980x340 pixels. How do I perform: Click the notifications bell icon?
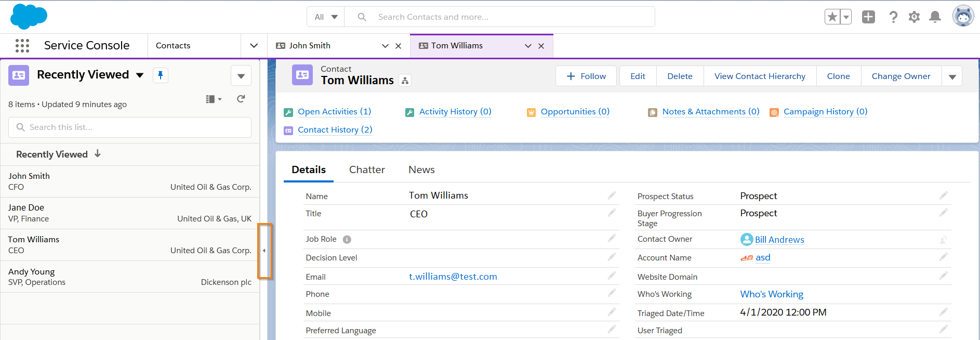coord(935,17)
